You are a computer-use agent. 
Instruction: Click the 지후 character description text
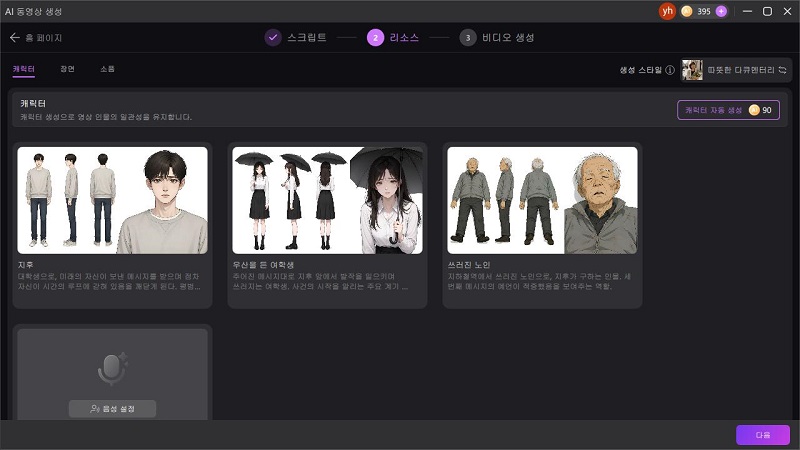click(x=109, y=281)
